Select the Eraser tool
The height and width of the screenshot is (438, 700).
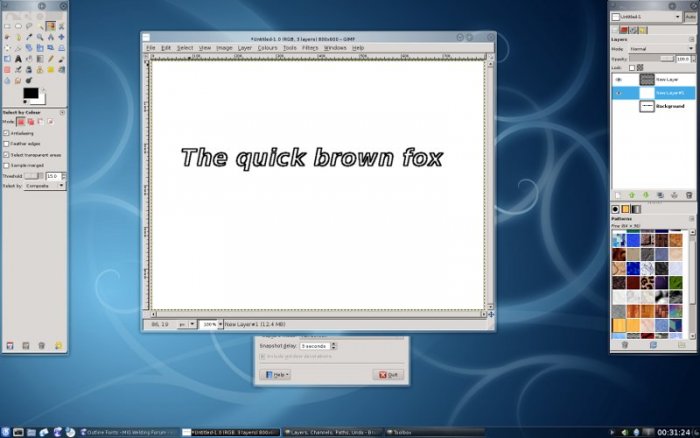(7, 70)
